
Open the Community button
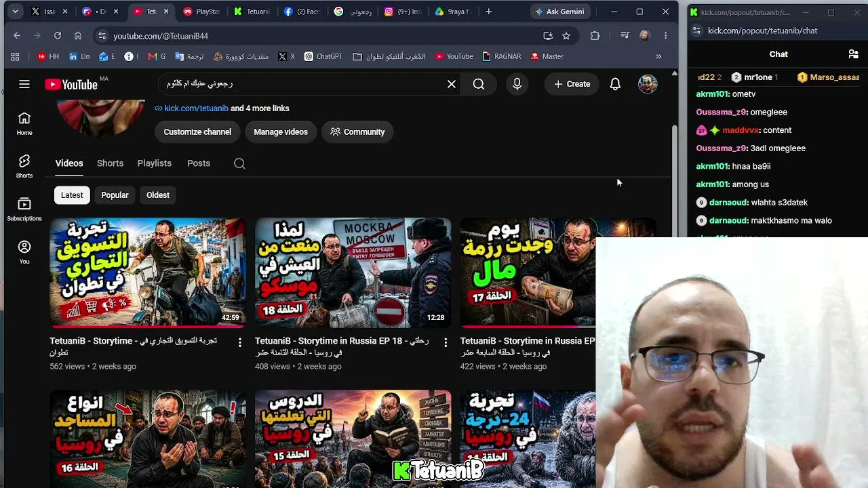[x=357, y=132]
